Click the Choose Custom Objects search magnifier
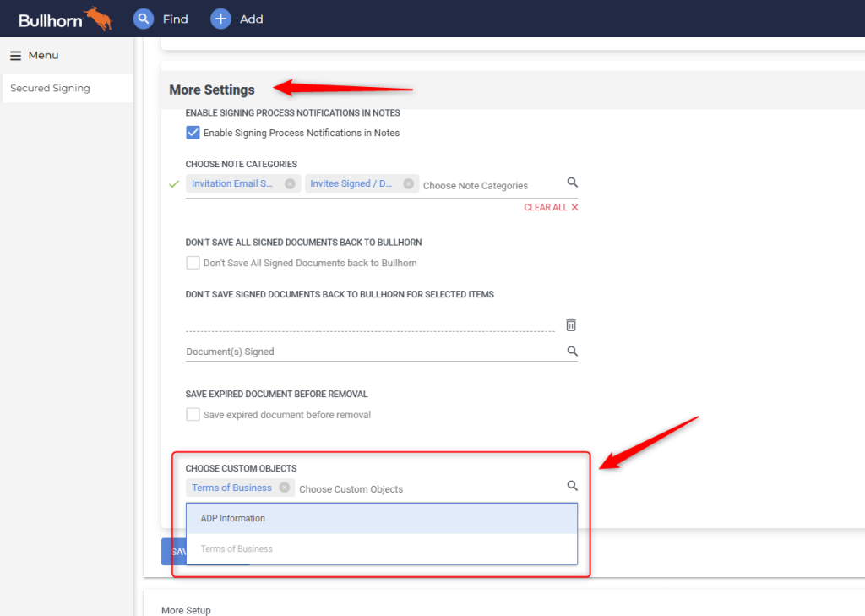 (573, 485)
